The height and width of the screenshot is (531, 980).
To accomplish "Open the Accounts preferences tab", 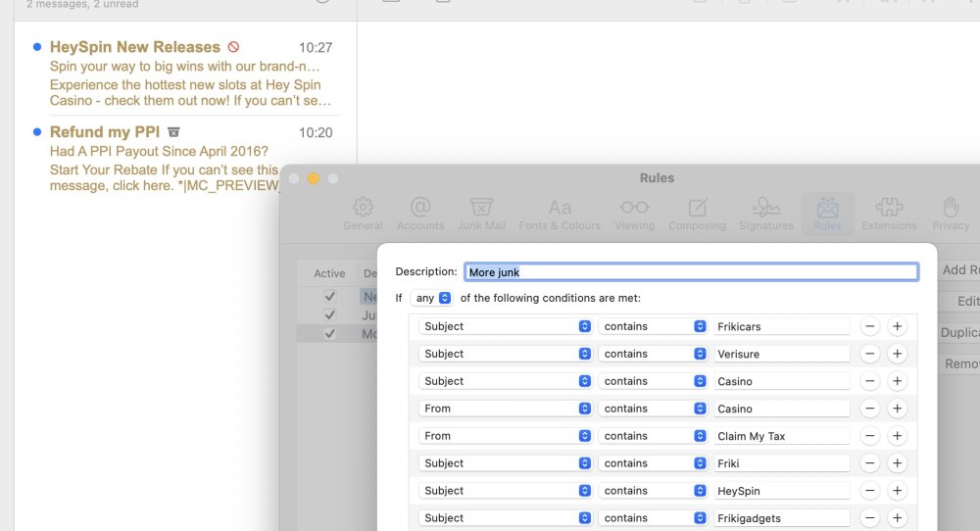I will (x=420, y=214).
